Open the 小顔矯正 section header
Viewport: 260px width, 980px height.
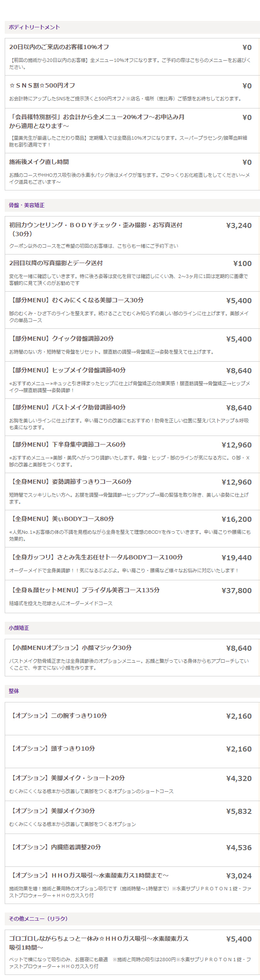tap(19, 628)
